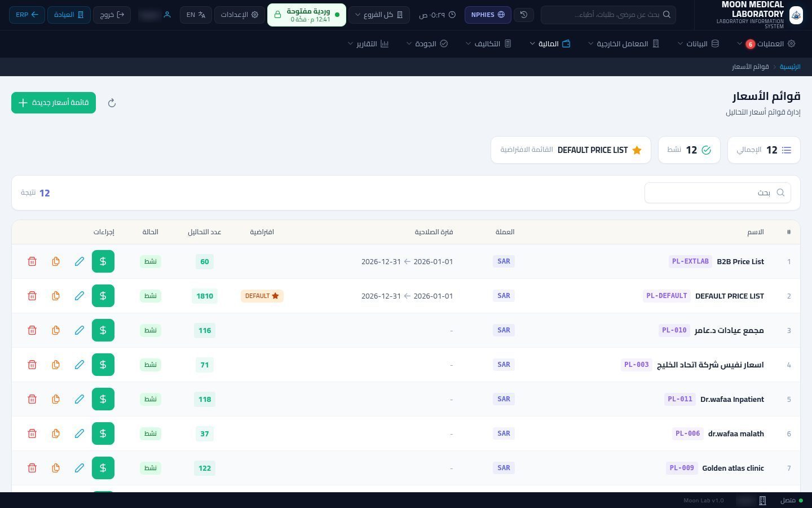Expand the التكاليف menu

tap(488, 43)
